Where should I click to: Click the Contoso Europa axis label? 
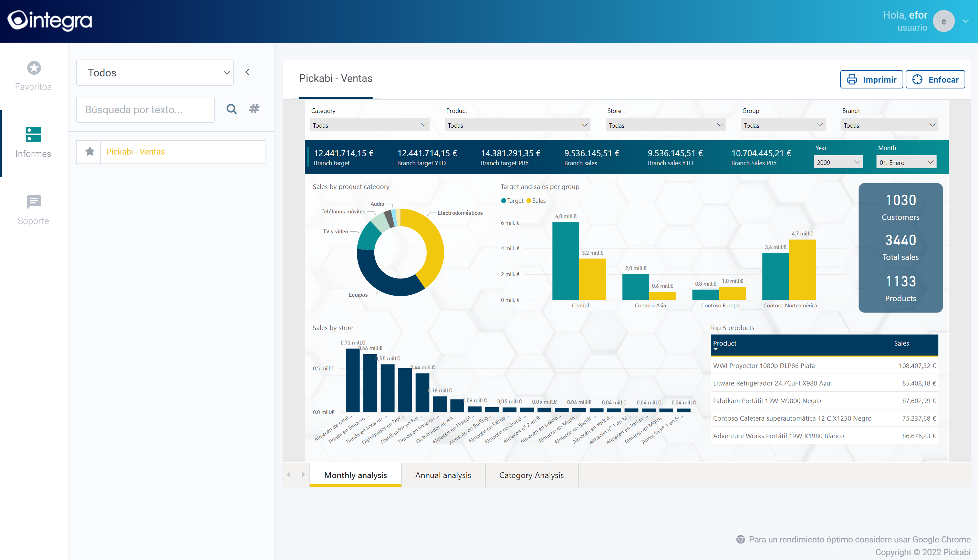[x=720, y=305]
